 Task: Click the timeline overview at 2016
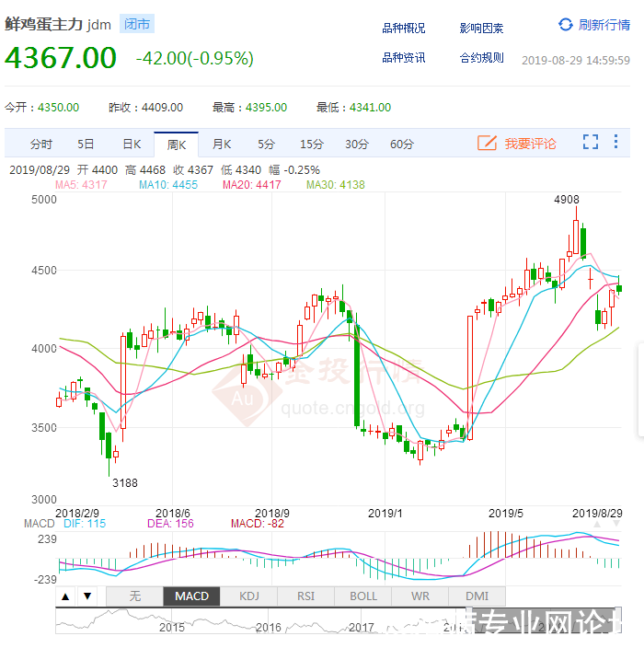point(269,627)
